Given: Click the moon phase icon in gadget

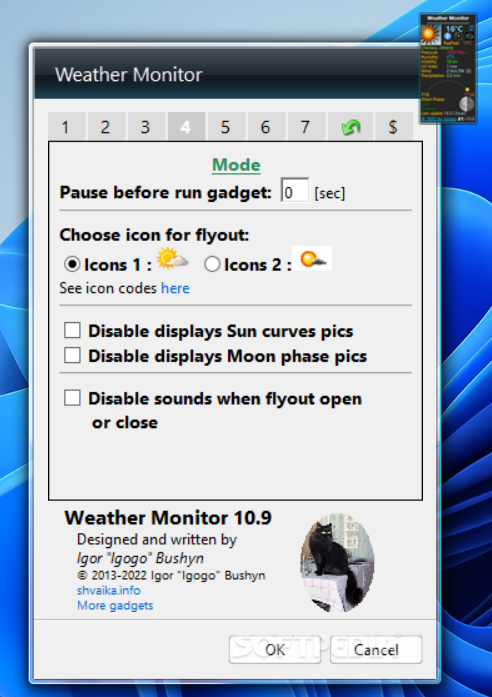Looking at the screenshot, I should [467, 104].
